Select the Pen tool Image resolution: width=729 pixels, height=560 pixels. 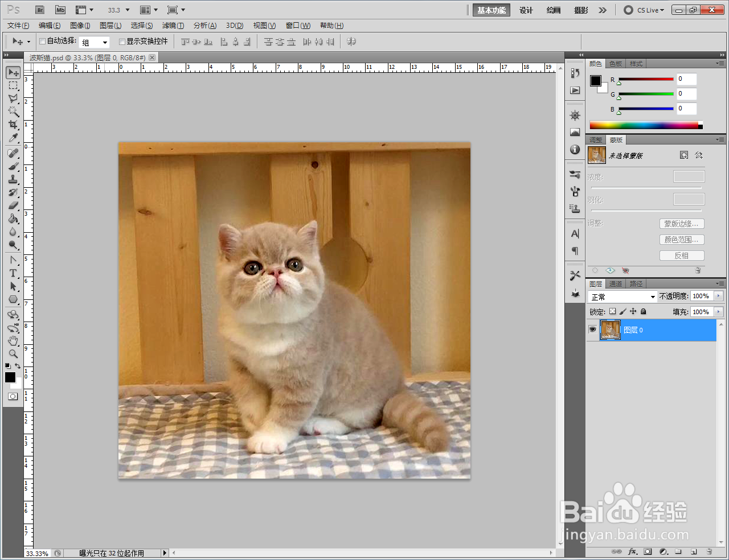(13, 261)
